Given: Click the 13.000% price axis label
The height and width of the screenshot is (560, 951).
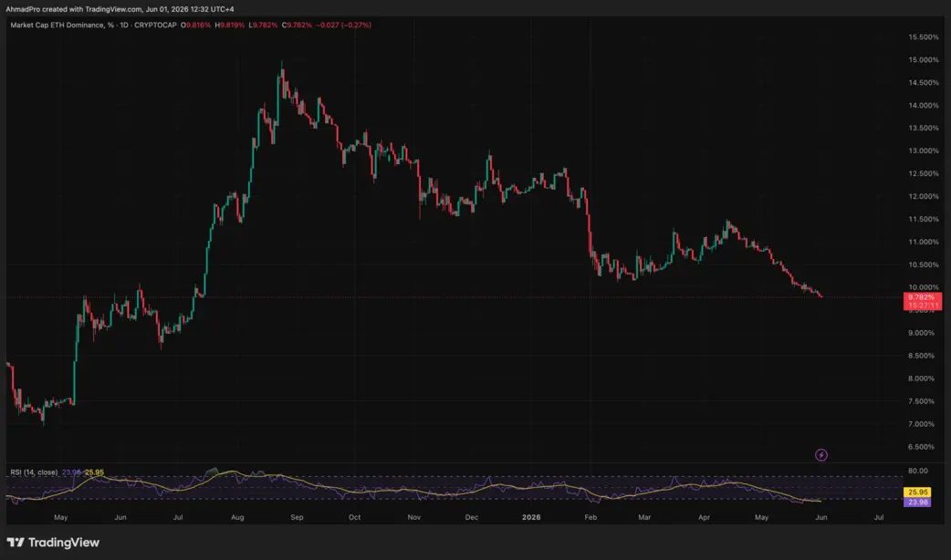Looking at the screenshot, I should 923,150.
